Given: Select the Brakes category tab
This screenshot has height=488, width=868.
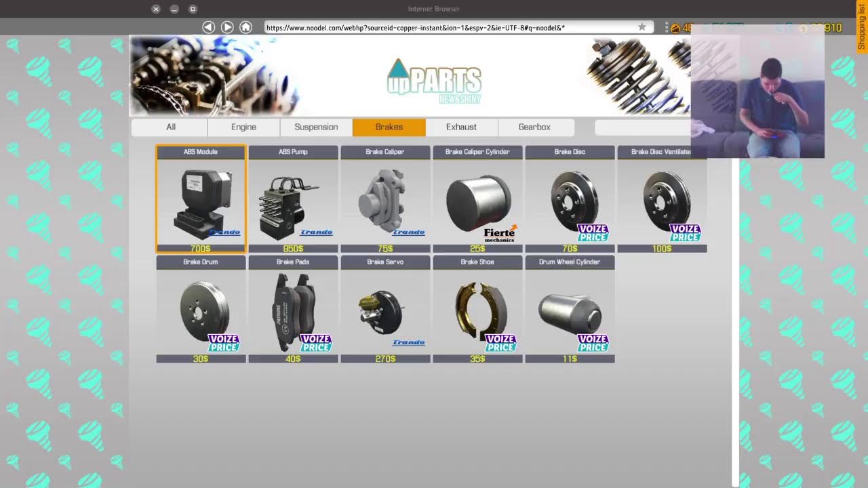Looking at the screenshot, I should [x=389, y=127].
